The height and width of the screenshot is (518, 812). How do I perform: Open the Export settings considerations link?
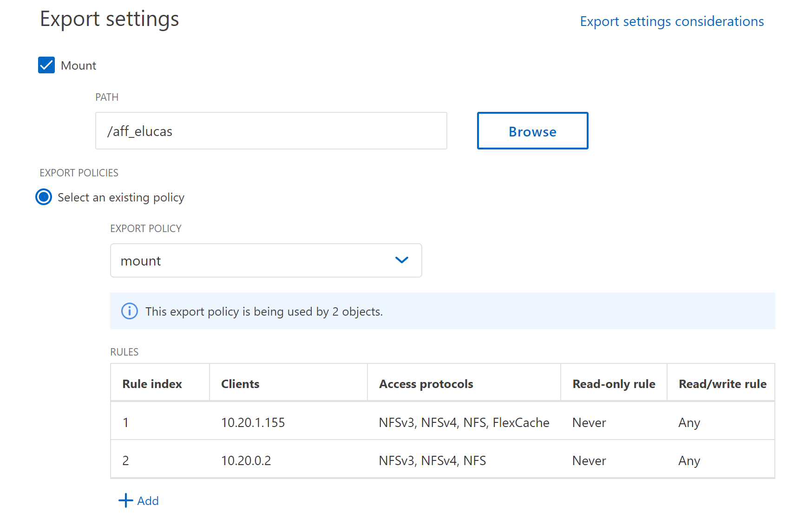tap(671, 21)
